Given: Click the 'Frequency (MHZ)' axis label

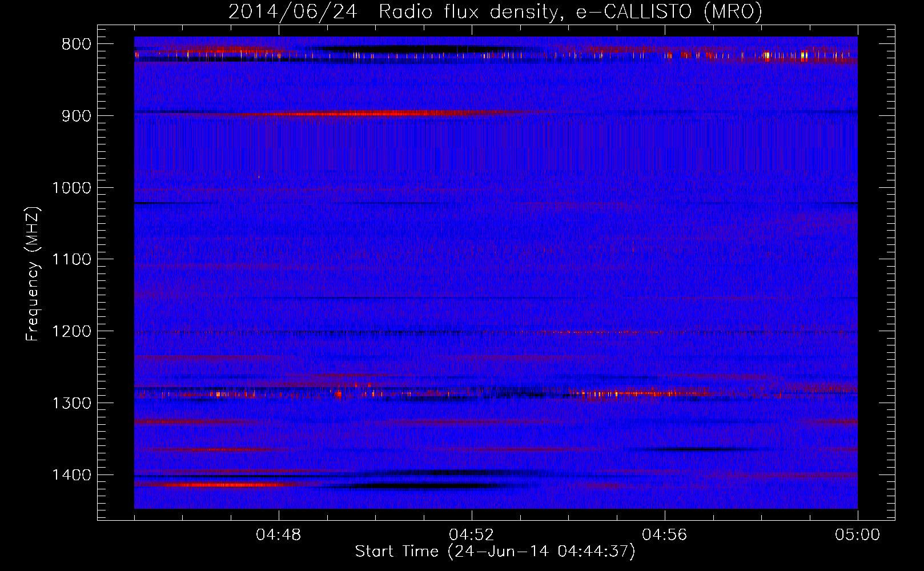Looking at the screenshot, I should 33,274.
